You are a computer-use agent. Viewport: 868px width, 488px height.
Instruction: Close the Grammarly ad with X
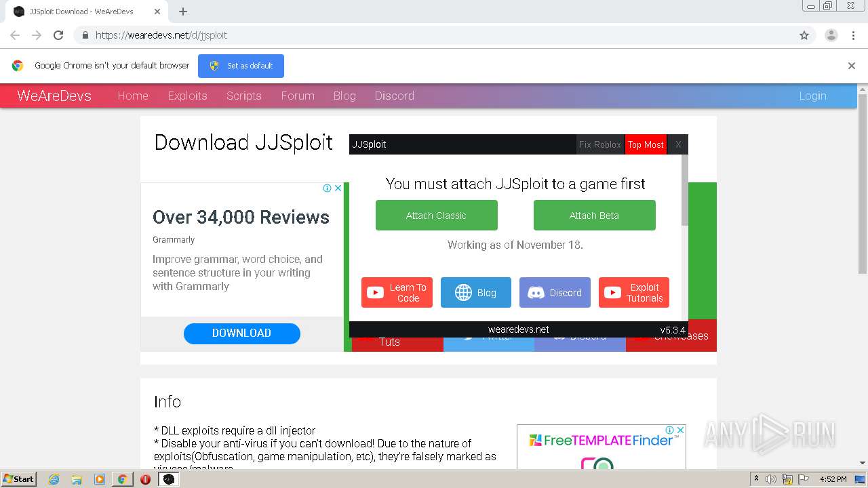coord(338,188)
